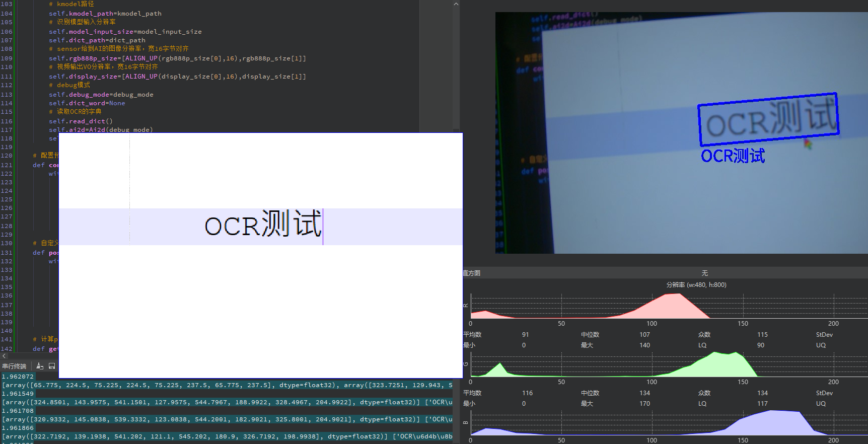Click code line "self.kmodel_path=kmodel_path"
The width and height of the screenshot is (868, 444).
tap(105, 14)
